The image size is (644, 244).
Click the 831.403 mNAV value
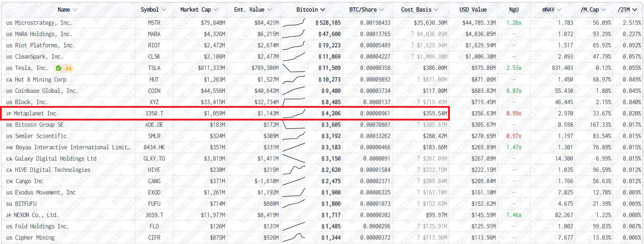coord(562,68)
